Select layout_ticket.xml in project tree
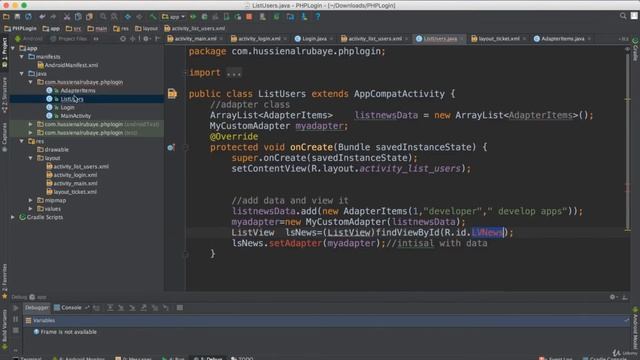Image resolution: width=640 pixels, height=360 pixels. point(72,192)
